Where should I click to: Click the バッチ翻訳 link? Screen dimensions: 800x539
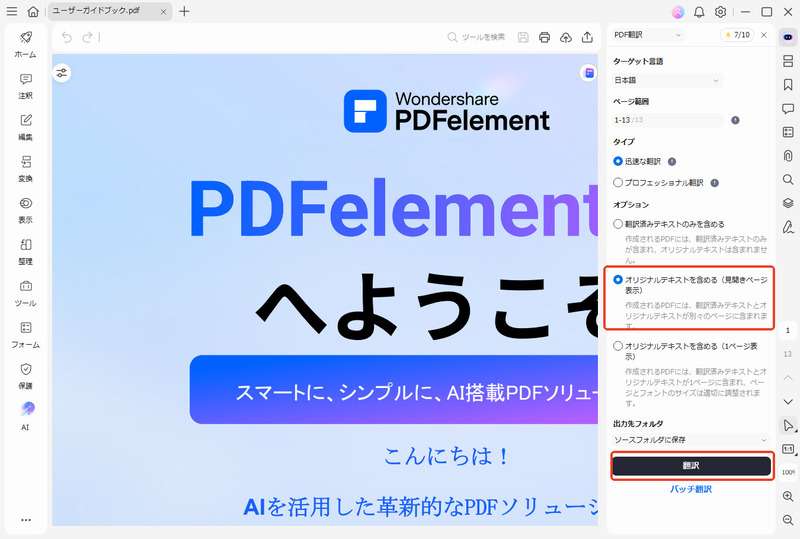point(691,489)
